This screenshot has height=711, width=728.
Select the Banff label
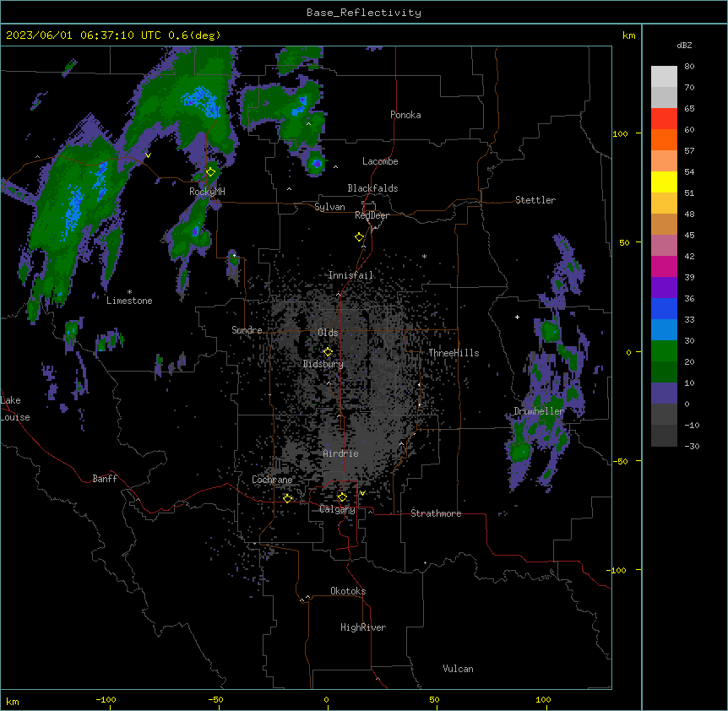tap(105, 479)
